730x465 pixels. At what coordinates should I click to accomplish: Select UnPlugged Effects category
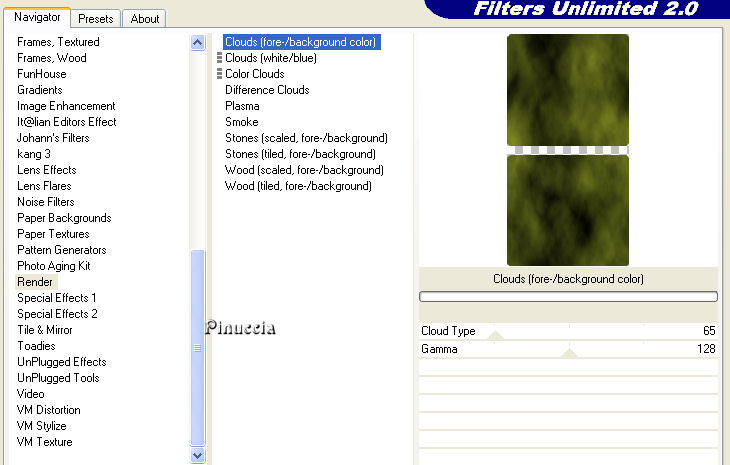(x=61, y=362)
